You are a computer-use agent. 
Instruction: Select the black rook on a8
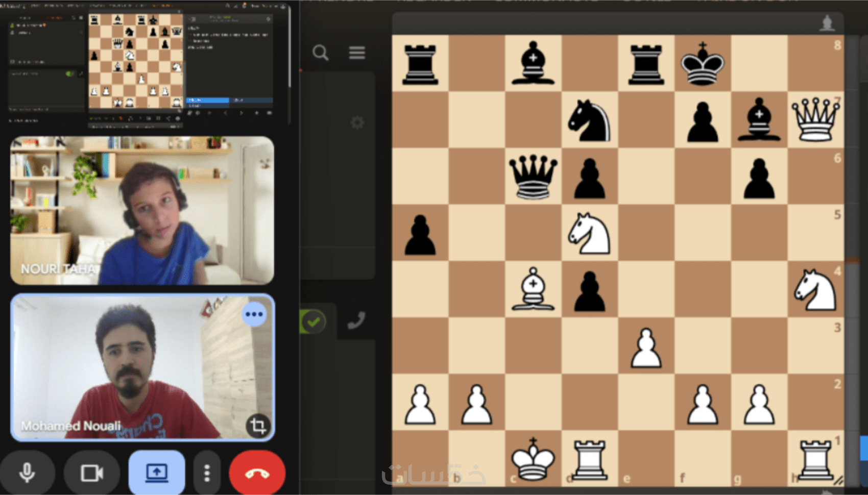click(420, 64)
